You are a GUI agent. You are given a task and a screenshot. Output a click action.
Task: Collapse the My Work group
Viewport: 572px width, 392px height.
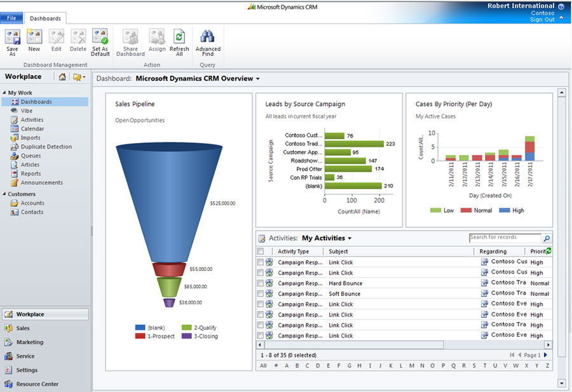coord(4,93)
